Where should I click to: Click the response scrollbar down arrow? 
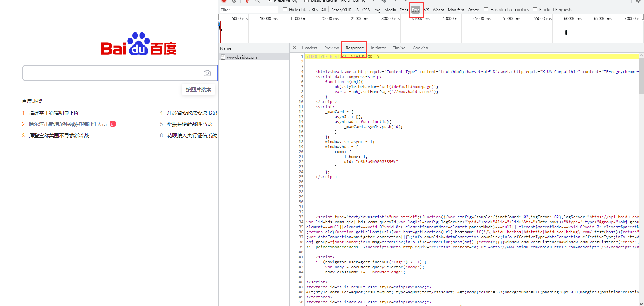(x=641, y=303)
